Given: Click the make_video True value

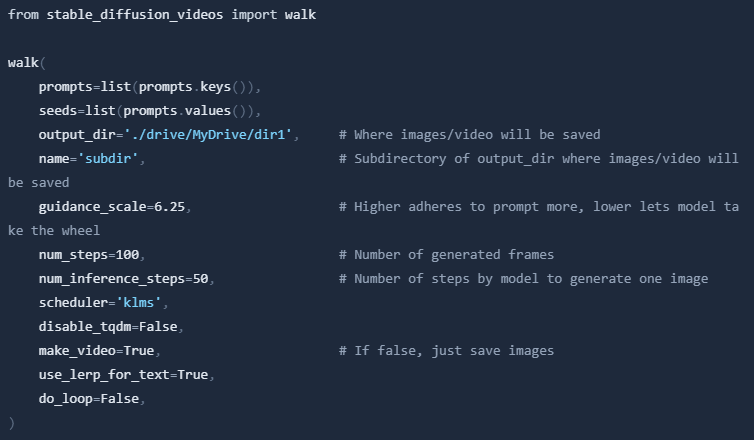Looking at the screenshot, I should 140,350.
